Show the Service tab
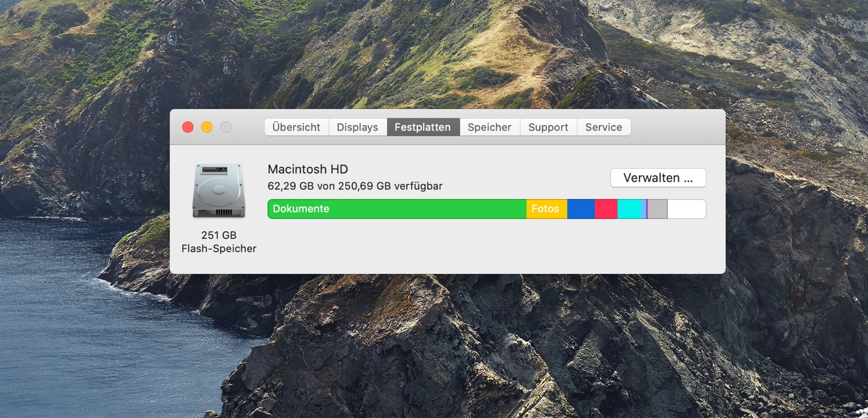The image size is (868, 418). (604, 127)
